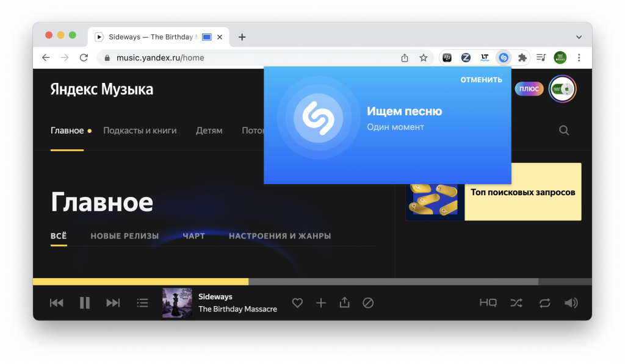Image resolution: width=625 pixels, height=364 pixels.
Task: Click the Потоки section partially hidden tab
Action: click(253, 130)
